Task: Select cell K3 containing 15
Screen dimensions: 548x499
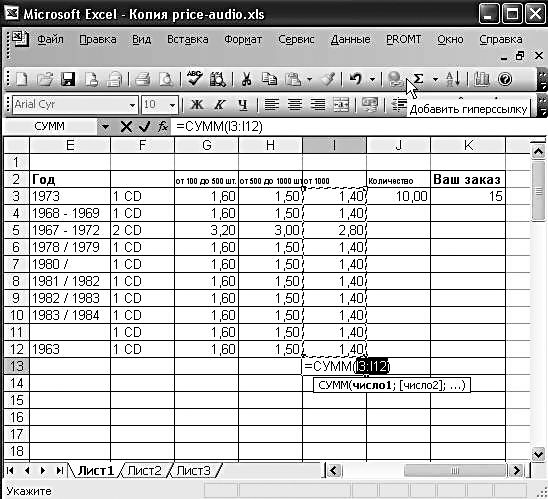Action: 468,196
